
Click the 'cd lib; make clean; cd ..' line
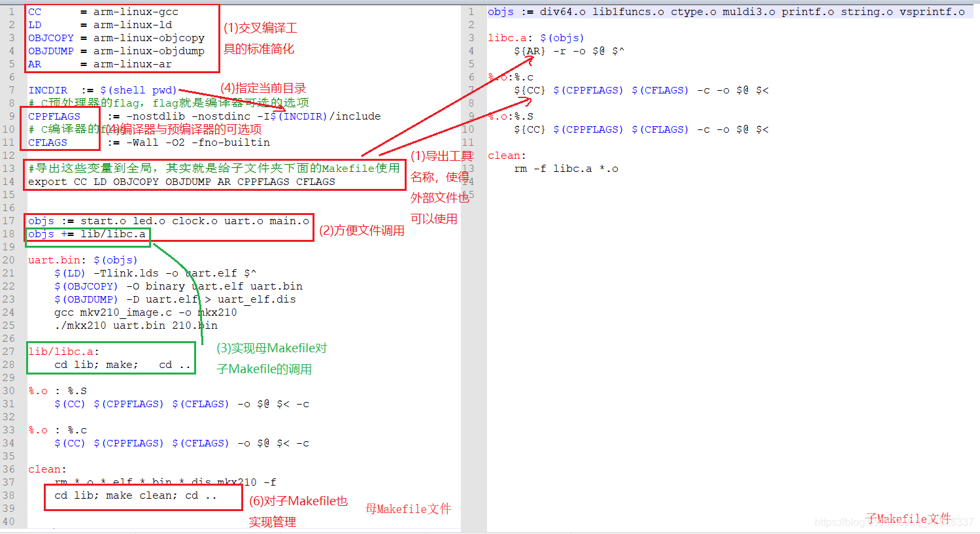pyautogui.click(x=136, y=495)
